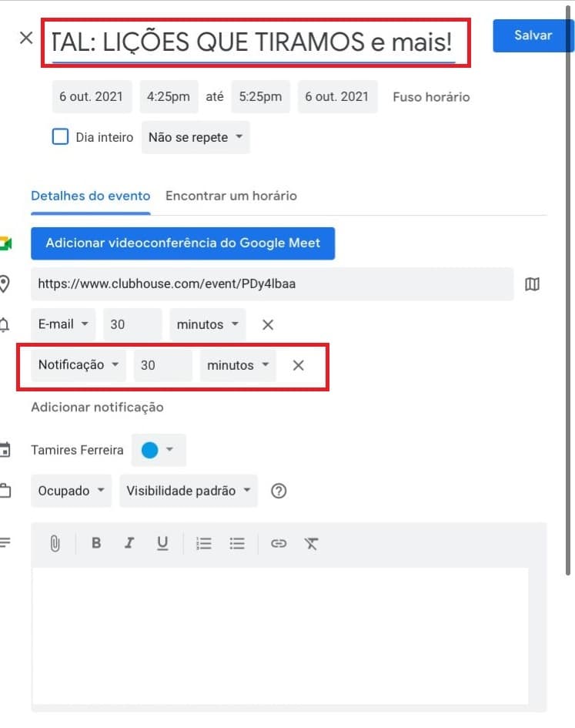Remove the E-mail 30 minutos reminder

click(268, 324)
